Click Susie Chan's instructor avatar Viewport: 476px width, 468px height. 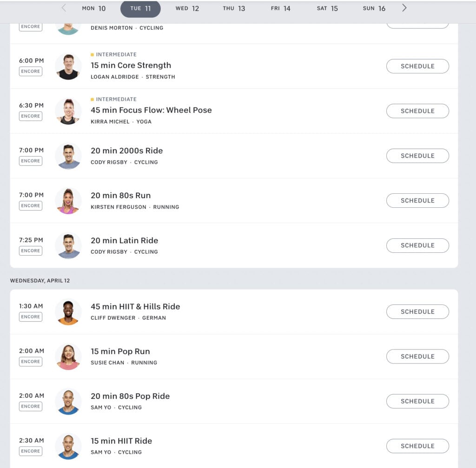pyautogui.click(x=68, y=356)
